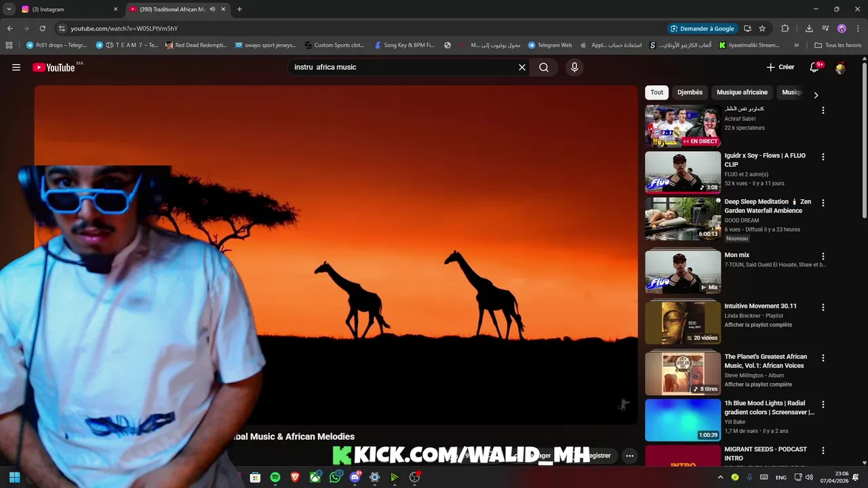Open the Achraf Sabiri live stream thumbnail
This screenshot has height=488, width=868.
[x=683, y=125]
